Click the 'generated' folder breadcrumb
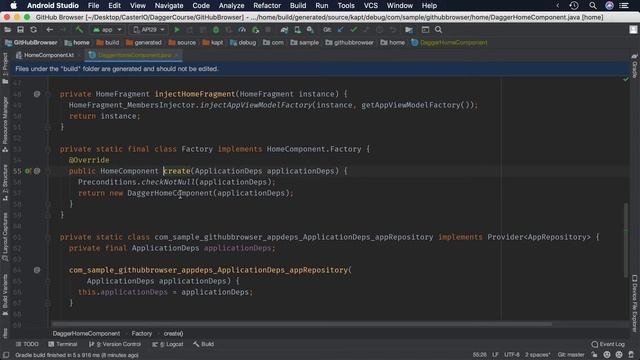This screenshot has height=360, width=640. [x=144, y=42]
